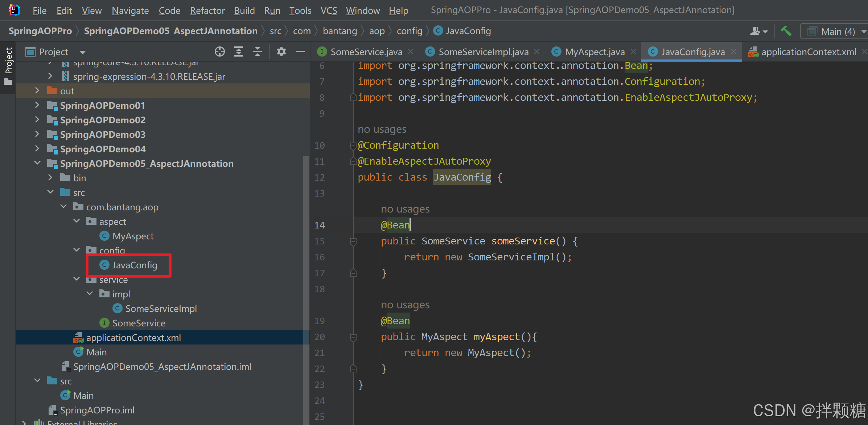Screen dimensions: 868x425
Task: Toggle fold marker at myAspect method line
Action: [x=353, y=337]
